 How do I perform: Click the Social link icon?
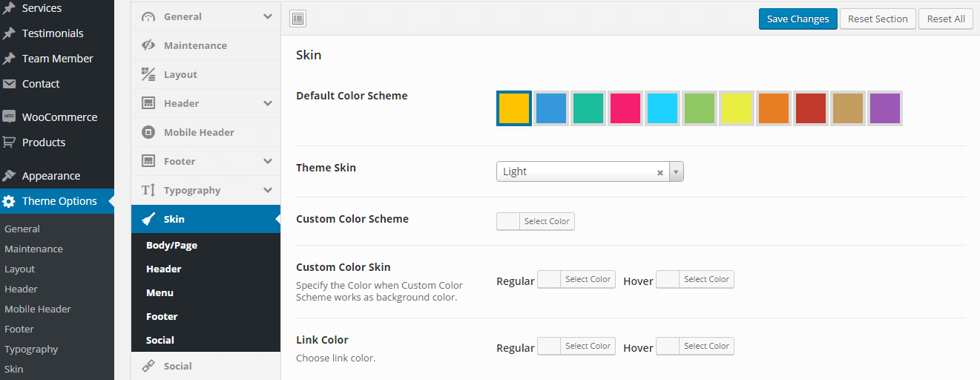pos(148,366)
